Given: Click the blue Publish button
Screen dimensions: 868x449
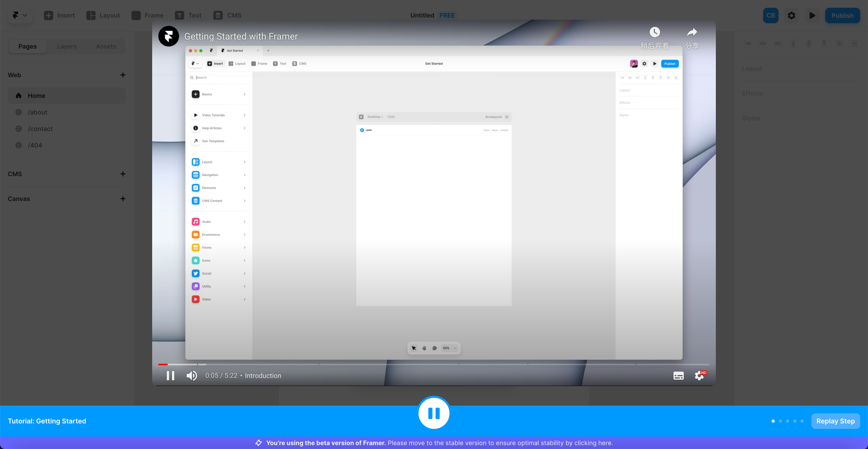Looking at the screenshot, I should (842, 16).
